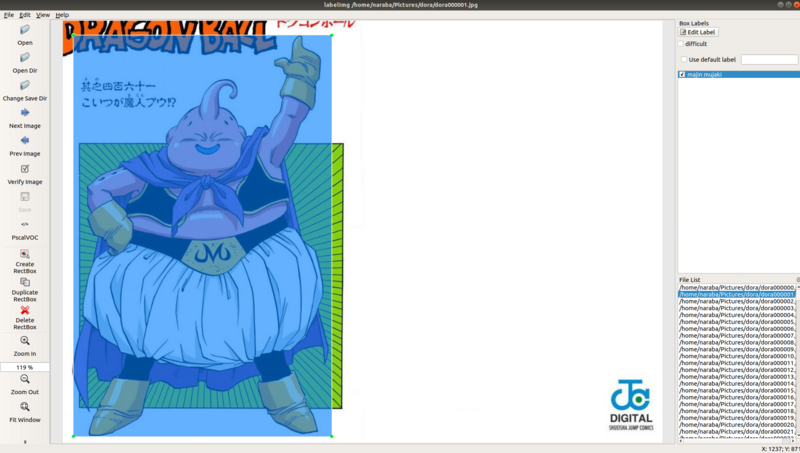The image size is (800, 453).
Task: Select file dora000021 in File List
Action: (x=737, y=432)
